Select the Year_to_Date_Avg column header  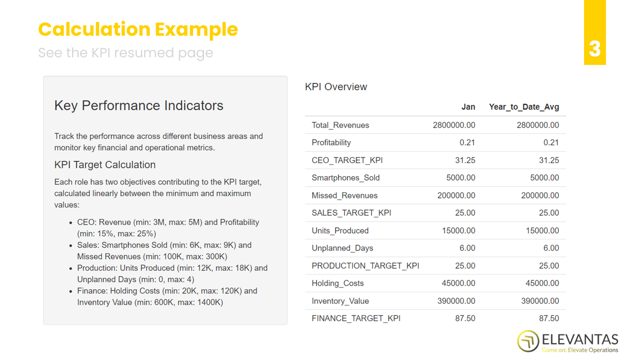coord(524,107)
